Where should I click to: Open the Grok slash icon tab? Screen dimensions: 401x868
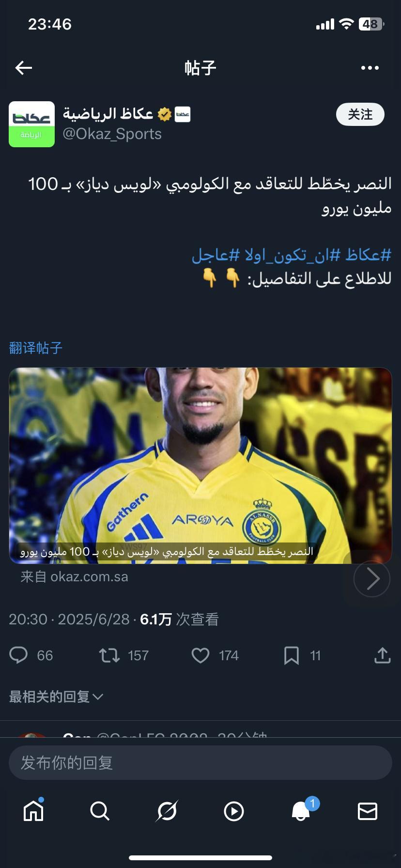pos(167,811)
